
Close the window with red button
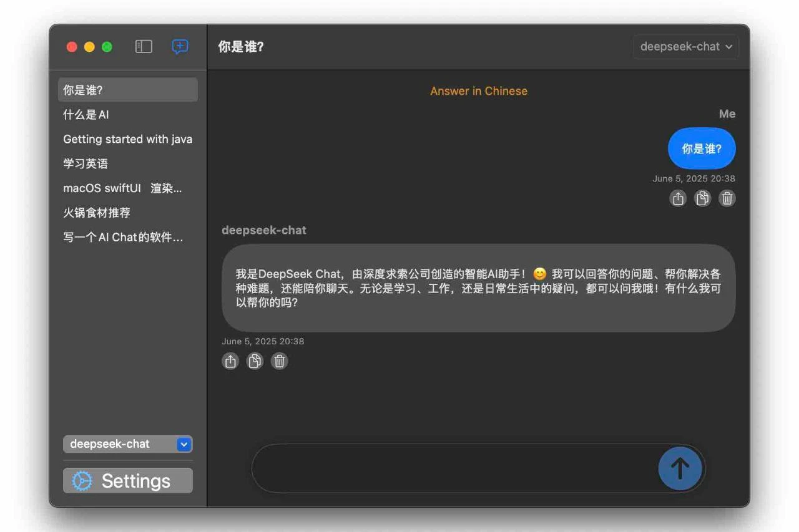(x=72, y=47)
